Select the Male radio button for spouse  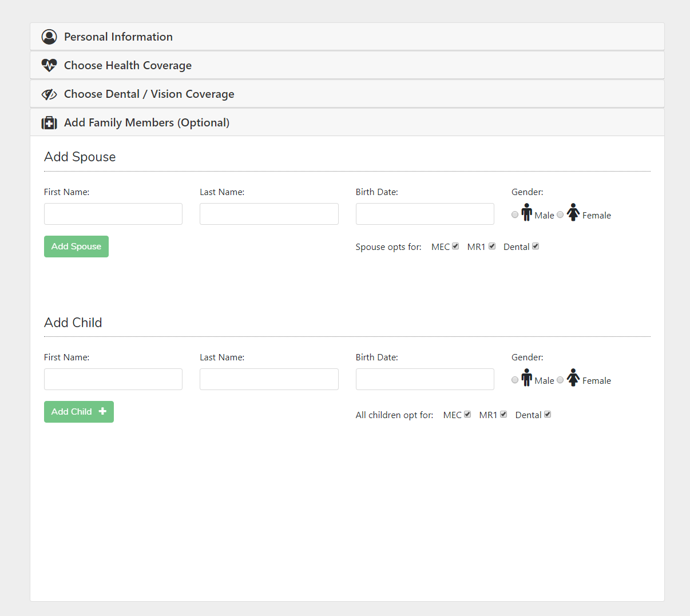pyautogui.click(x=515, y=215)
